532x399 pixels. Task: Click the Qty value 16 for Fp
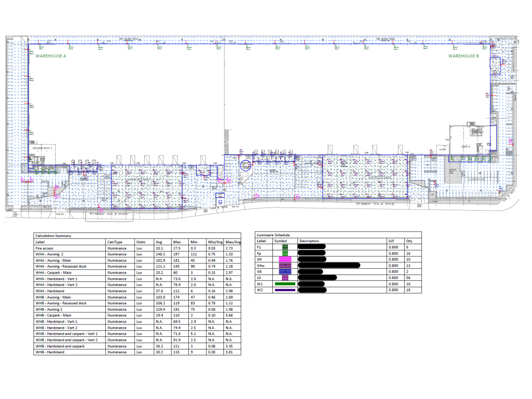tap(408, 253)
